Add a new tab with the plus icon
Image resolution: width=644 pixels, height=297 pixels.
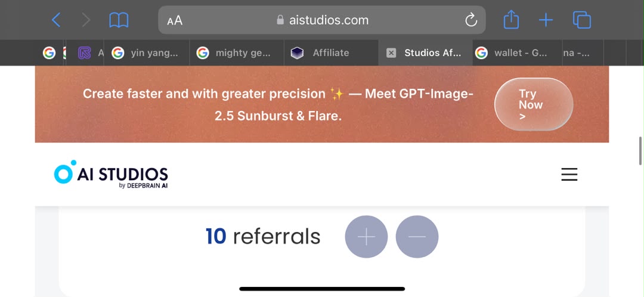(546, 20)
